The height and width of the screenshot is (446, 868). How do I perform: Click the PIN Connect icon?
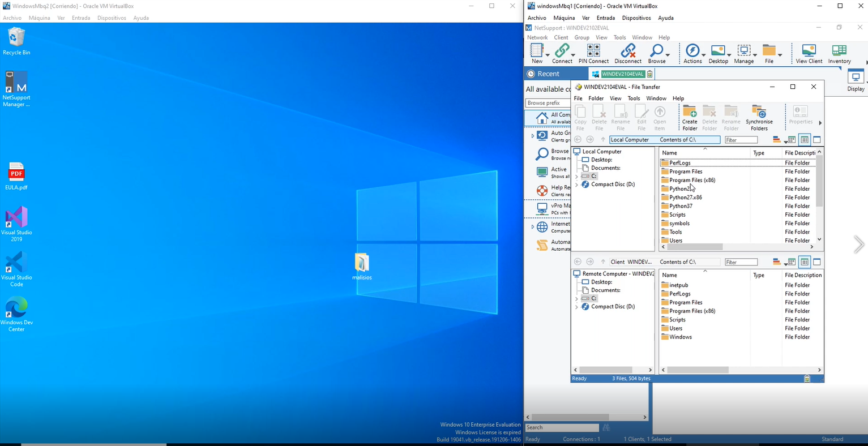(593, 54)
